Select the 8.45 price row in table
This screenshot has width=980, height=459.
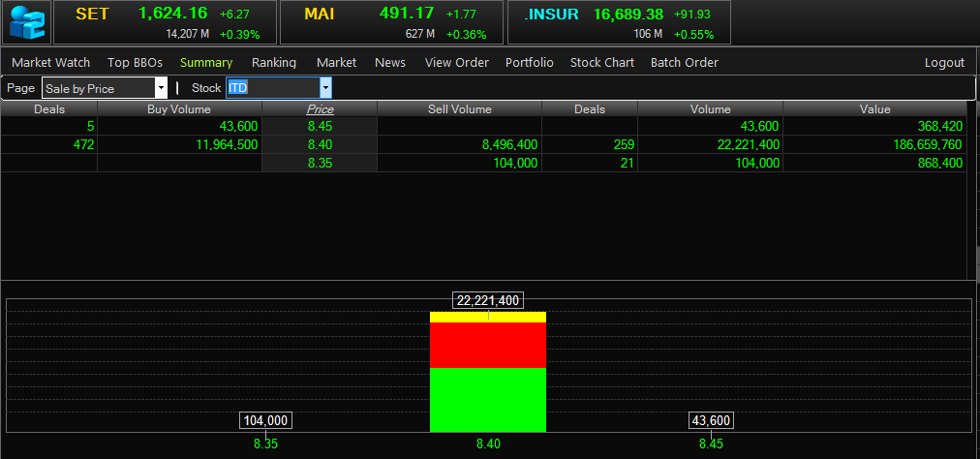tap(320, 126)
